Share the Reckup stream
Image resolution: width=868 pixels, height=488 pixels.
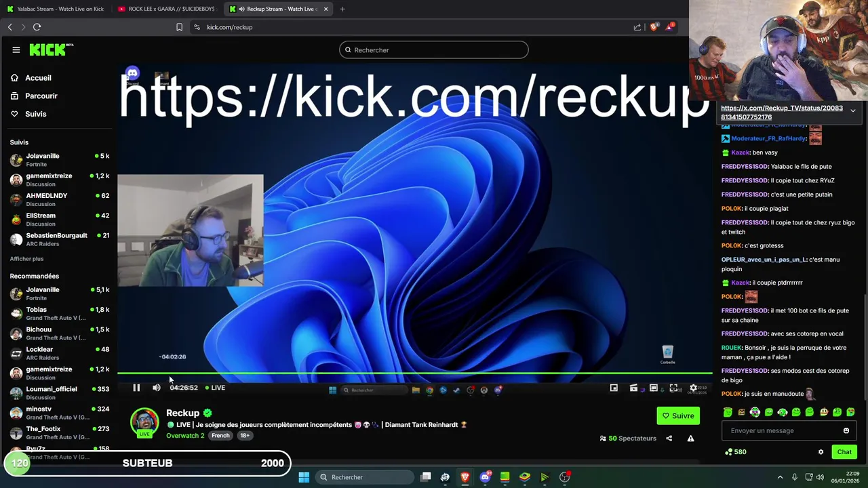tap(669, 439)
